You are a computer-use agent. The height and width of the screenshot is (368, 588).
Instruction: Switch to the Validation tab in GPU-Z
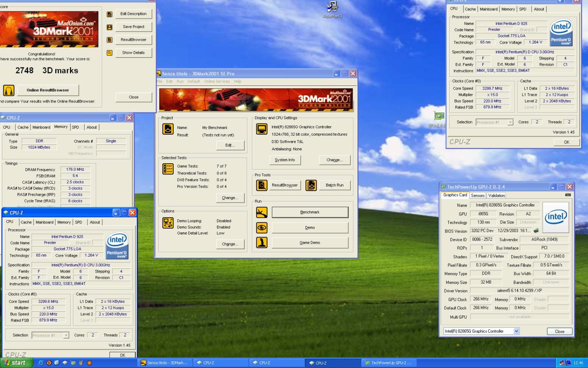coord(497,195)
